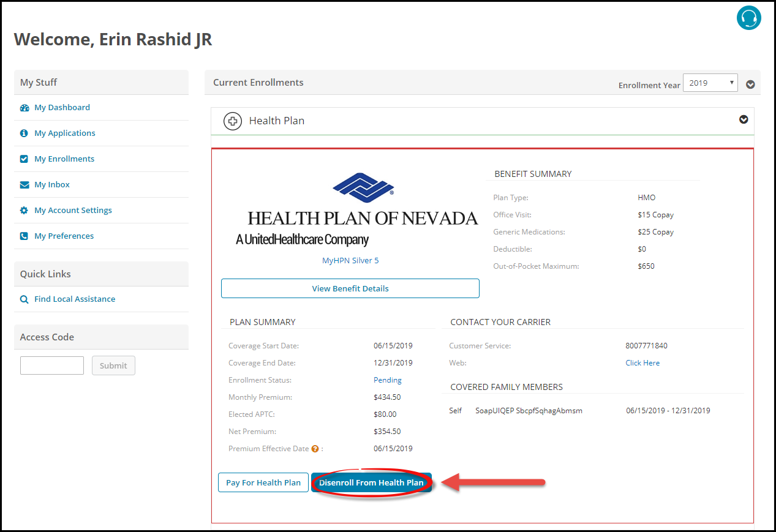Select the Monthly Premium value $434.50
The height and width of the screenshot is (532, 776).
point(387,397)
